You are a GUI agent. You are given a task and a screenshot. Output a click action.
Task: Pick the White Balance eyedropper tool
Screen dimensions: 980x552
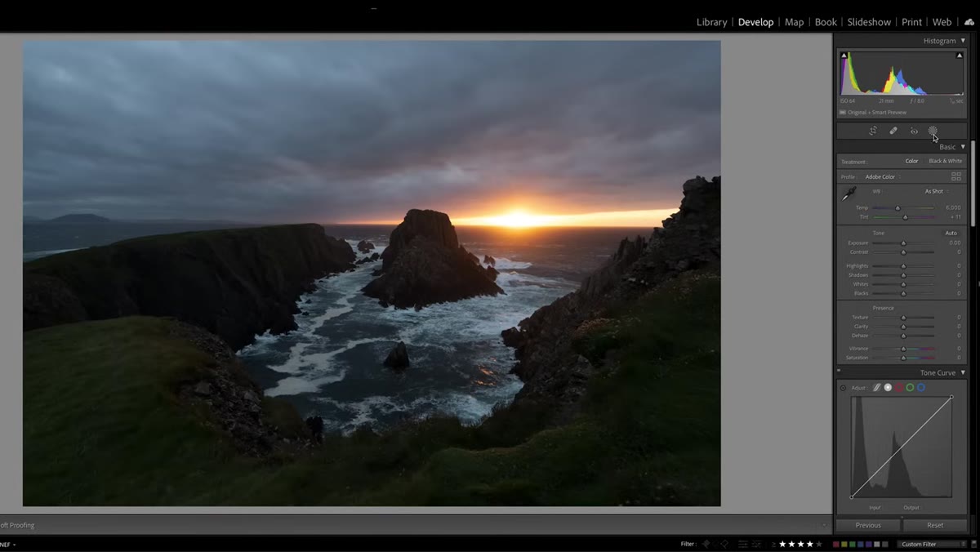click(849, 194)
